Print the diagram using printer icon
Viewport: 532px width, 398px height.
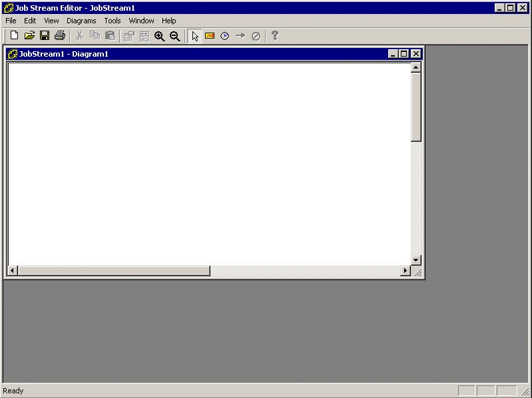pyautogui.click(x=60, y=36)
